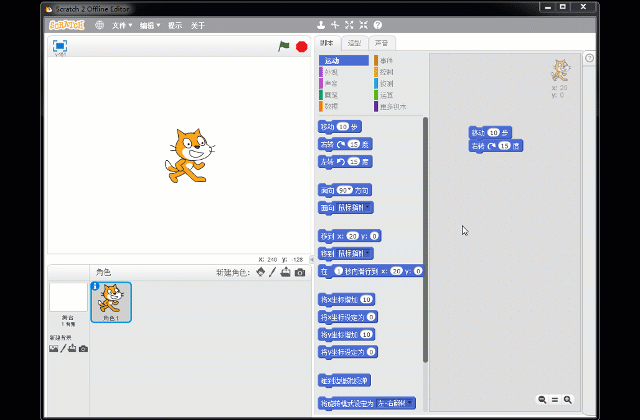The image size is (640, 420).
Task: Click the block help question-mark tool
Action: pyautogui.click(x=378, y=25)
